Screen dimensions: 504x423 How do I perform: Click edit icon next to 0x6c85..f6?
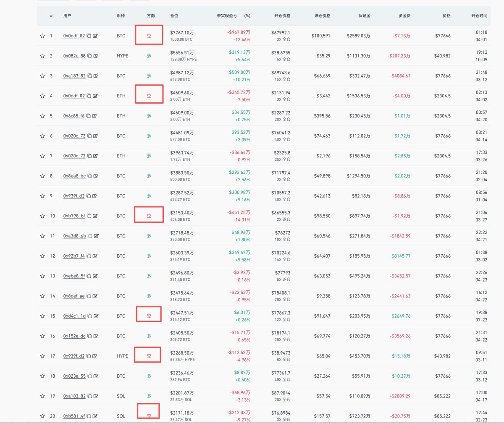pyautogui.click(x=95, y=116)
